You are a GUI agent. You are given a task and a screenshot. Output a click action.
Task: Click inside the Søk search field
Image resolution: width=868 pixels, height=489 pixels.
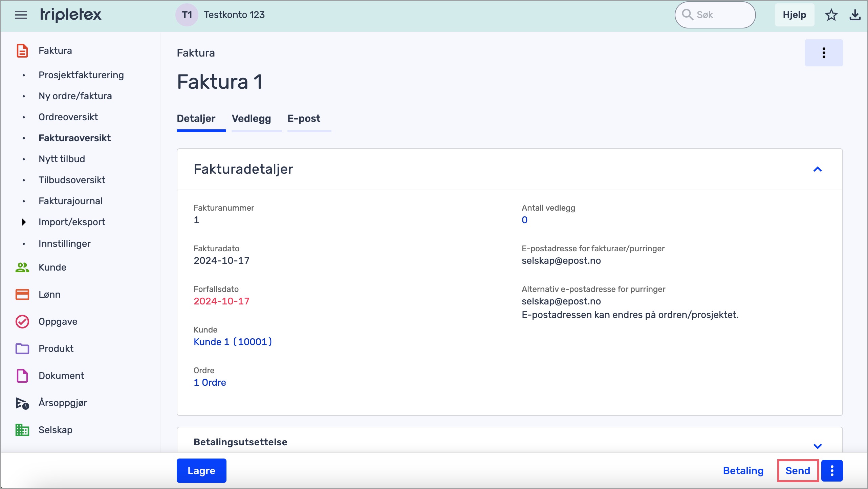[715, 15]
